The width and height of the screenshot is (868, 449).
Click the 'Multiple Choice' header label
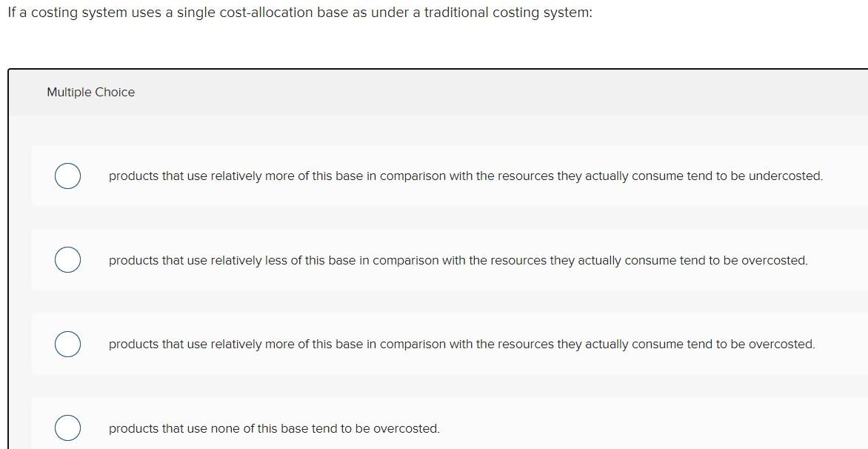pos(90,92)
